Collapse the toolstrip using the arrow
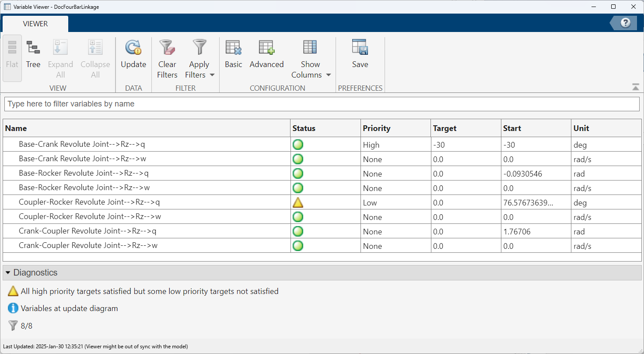The width and height of the screenshot is (644, 354). point(635,87)
